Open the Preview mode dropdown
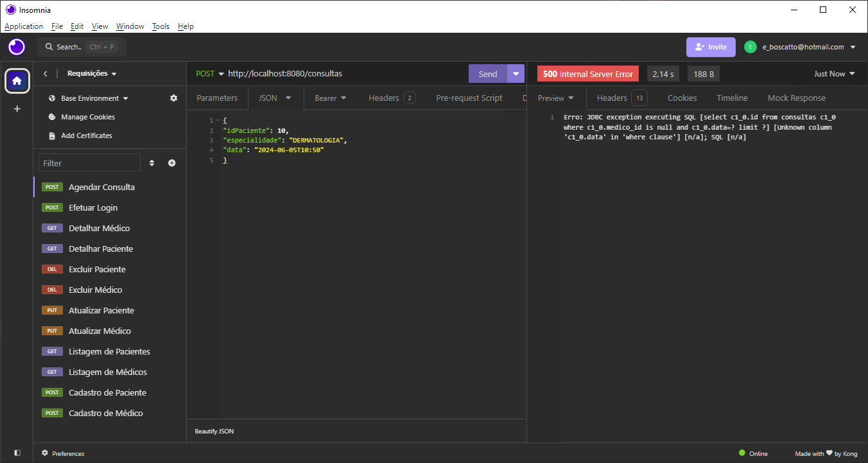This screenshot has width=868, height=463. 557,98
